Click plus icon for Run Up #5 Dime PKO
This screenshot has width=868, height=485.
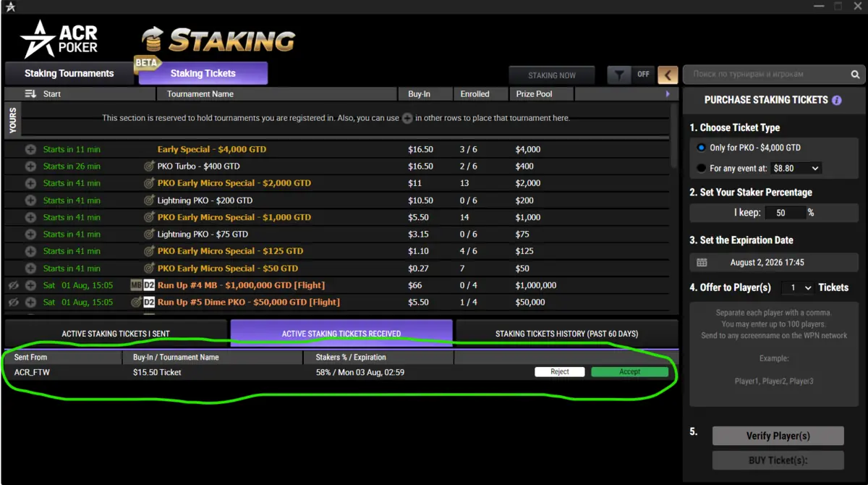tap(30, 302)
